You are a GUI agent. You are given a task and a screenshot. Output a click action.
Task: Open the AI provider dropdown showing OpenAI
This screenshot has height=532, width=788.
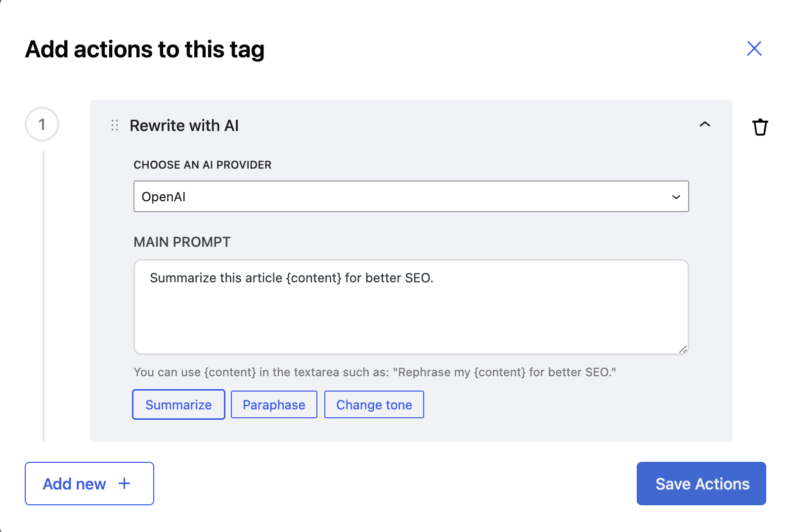coord(410,196)
